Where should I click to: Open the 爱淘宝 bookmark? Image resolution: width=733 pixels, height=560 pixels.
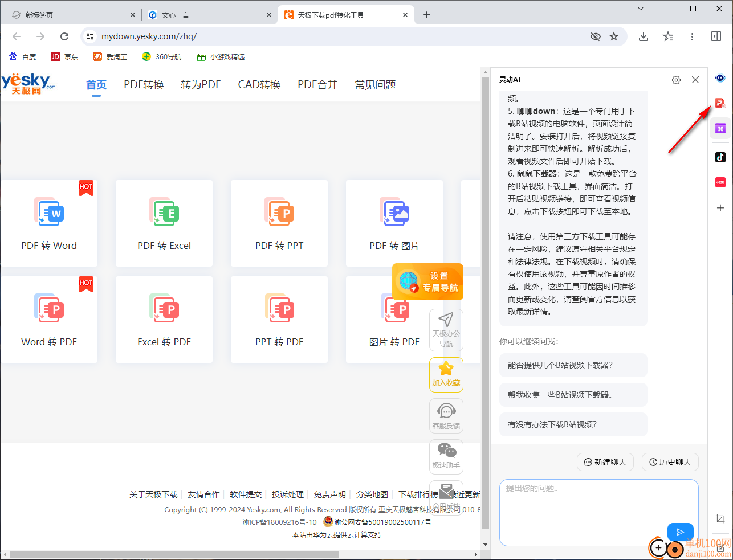(110, 56)
